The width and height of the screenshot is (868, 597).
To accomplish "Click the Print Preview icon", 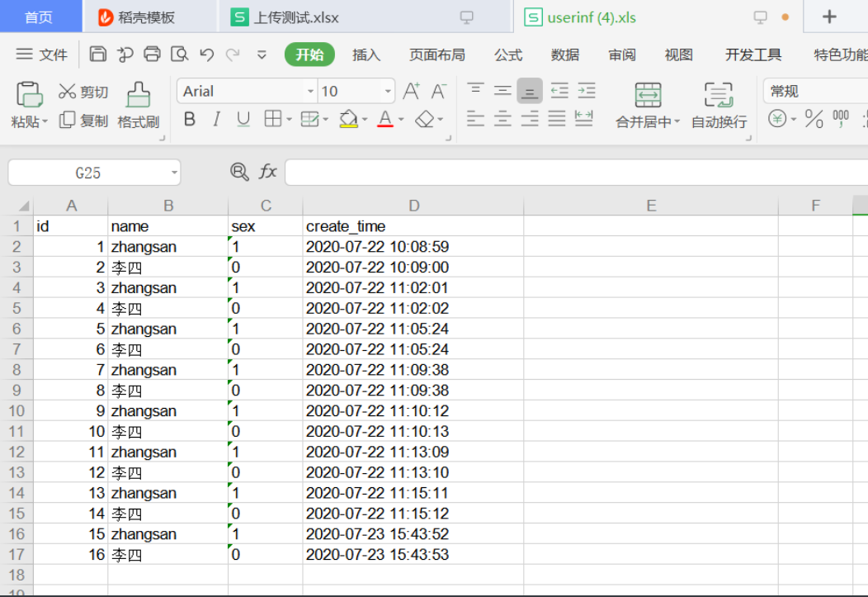I will (x=178, y=54).
